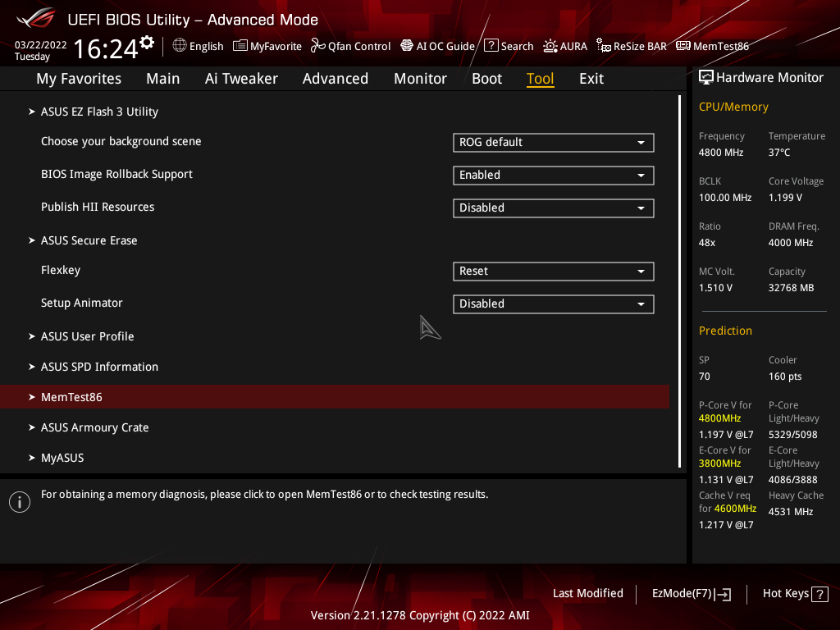Image resolution: width=840 pixels, height=630 pixels.
Task: Toggle ReSize BAR icon
Action: click(604, 46)
